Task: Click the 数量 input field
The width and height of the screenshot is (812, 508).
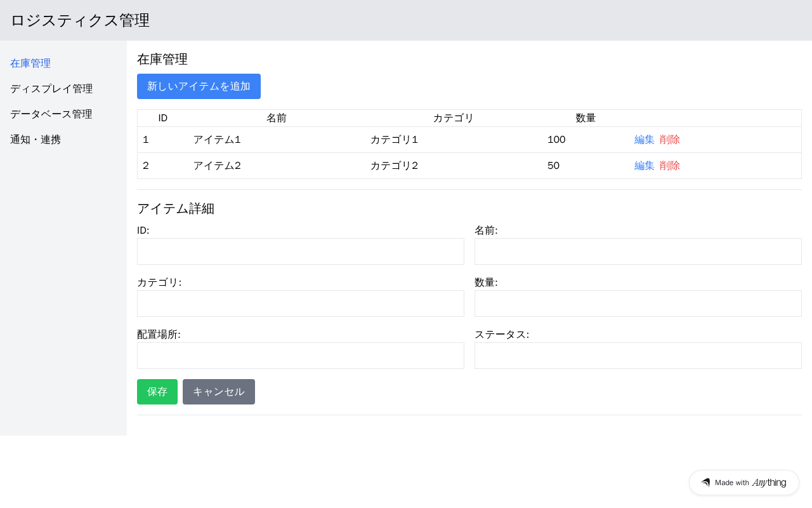Action: click(x=638, y=304)
